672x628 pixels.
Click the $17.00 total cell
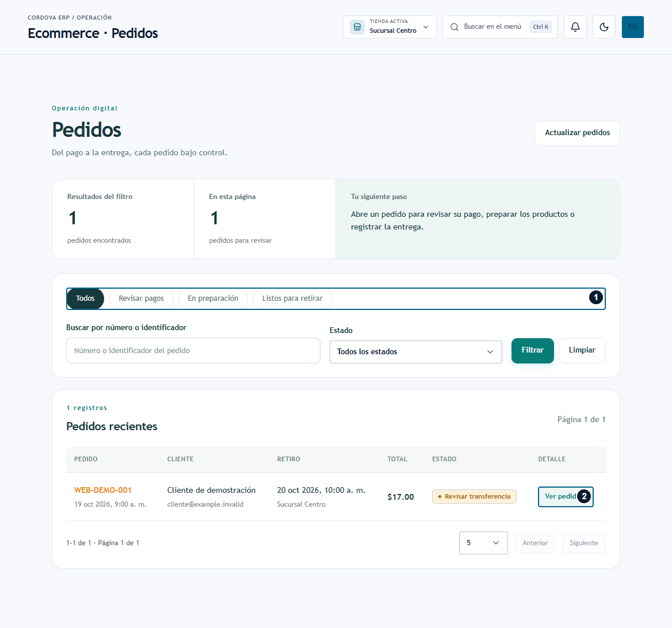[400, 497]
